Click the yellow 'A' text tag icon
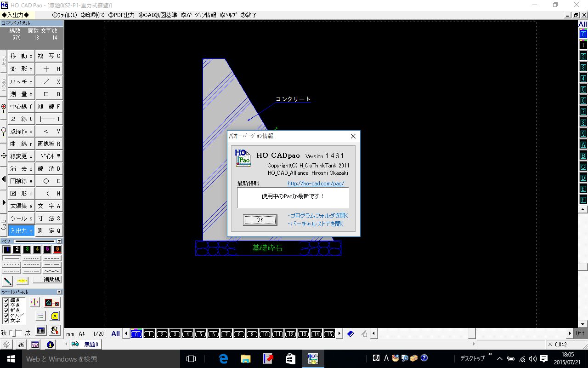This screenshot has width=588, height=368. pyautogui.click(x=55, y=316)
